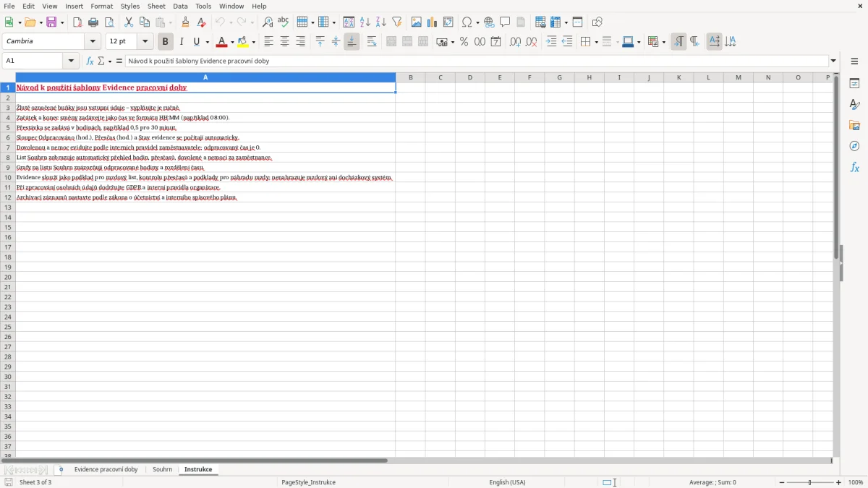
Task: Click the zoom in plus button
Action: (839, 482)
